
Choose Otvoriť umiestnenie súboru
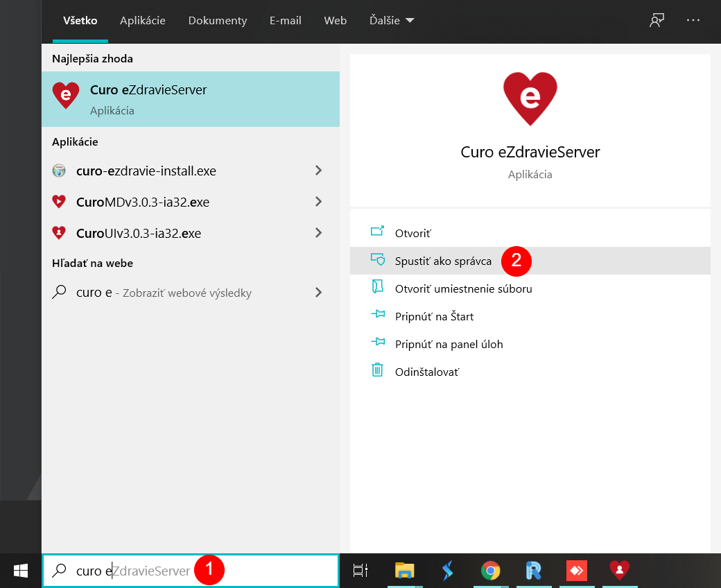(530, 288)
